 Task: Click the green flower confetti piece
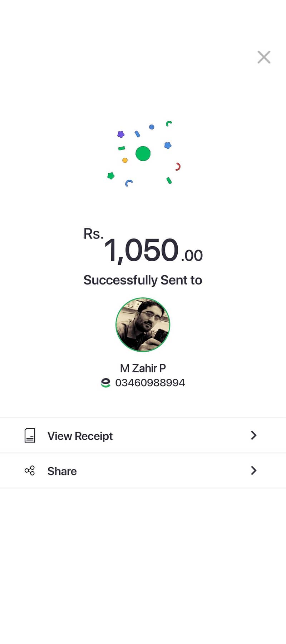(x=111, y=176)
